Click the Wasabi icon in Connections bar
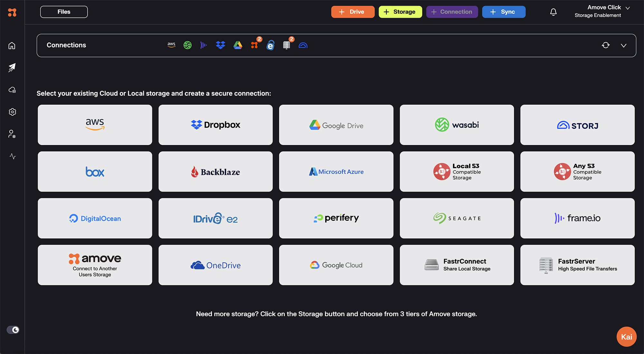The image size is (644, 354). [187, 45]
